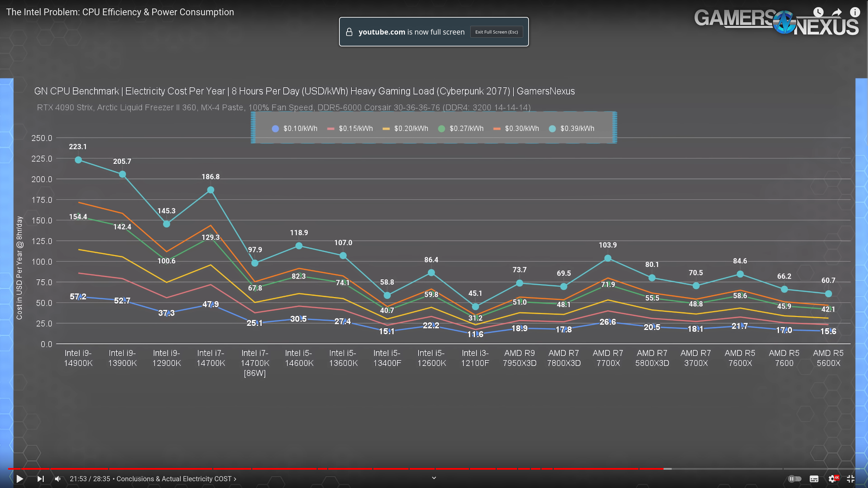
Task: Click the Share arrow icon
Action: click(837, 12)
